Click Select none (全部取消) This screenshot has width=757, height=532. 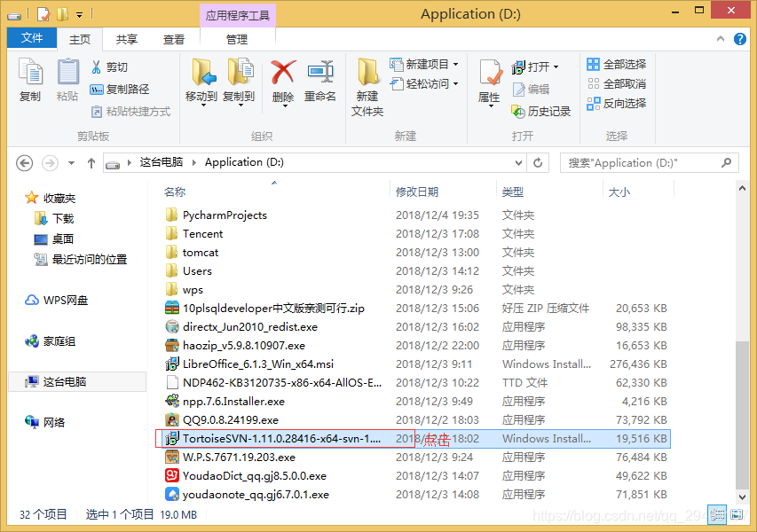click(617, 84)
